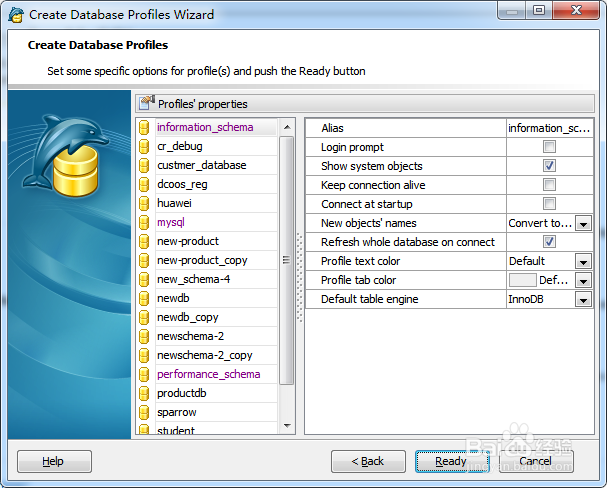The image size is (607, 488).
Task: Click database icon beside newdb
Action: pos(144,298)
